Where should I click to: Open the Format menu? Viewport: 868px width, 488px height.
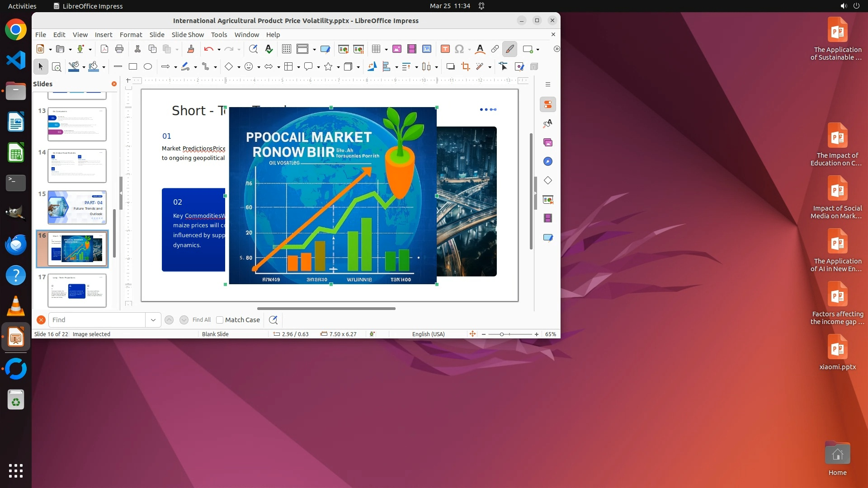point(131,34)
